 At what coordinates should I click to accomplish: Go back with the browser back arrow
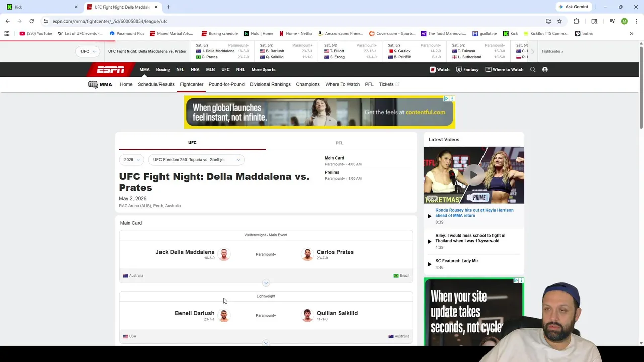click(7, 21)
